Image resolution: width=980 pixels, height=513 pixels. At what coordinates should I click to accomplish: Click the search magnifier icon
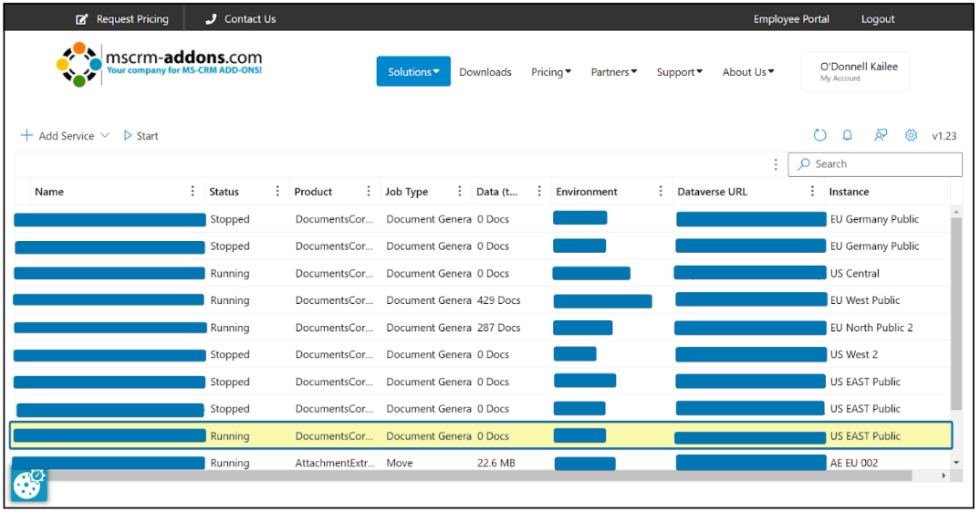tap(804, 164)
